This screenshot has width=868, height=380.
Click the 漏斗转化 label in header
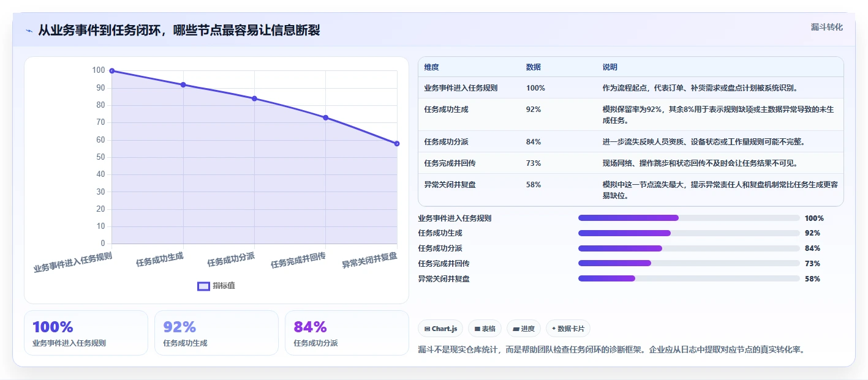[x=827, y=27]
